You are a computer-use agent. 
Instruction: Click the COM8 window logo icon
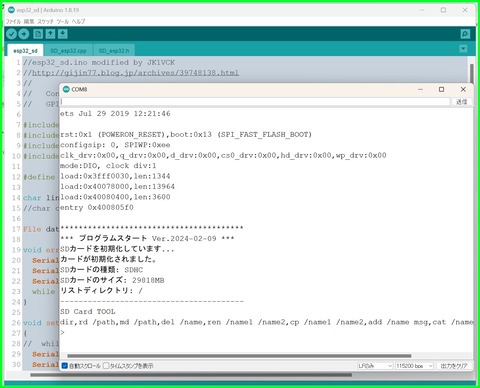click(x=66, y=89)
